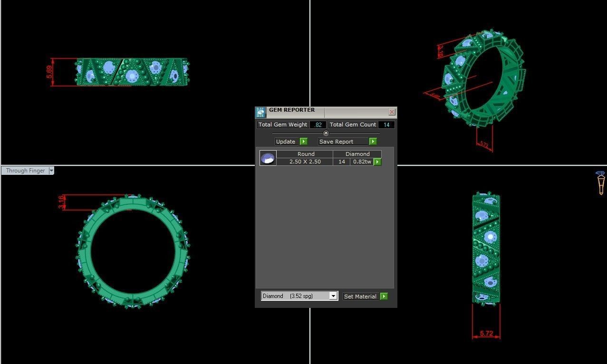This screenshot has height=364, width=607.
Task: Click the green arrow beside Set Material
Action: pos(384,296)
